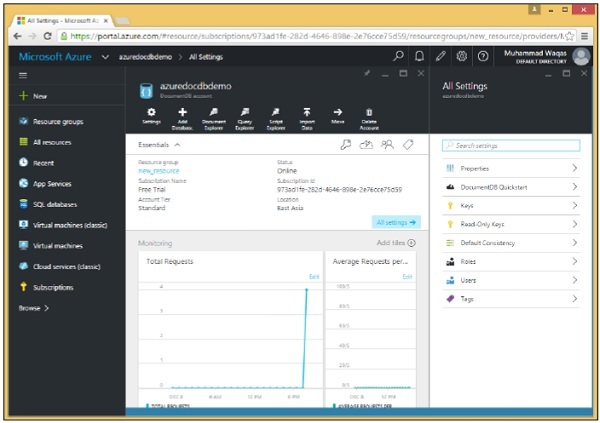This screenshot has height=423, width=600.
Task: Select the All Settings browser tab
Action: pyautogui.click(x=64, y=20)
